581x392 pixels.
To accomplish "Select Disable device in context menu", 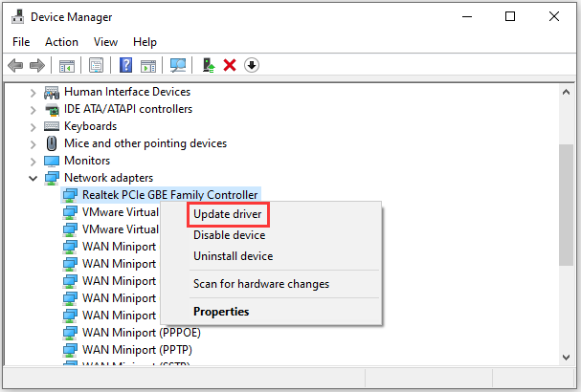I will 229,235.
